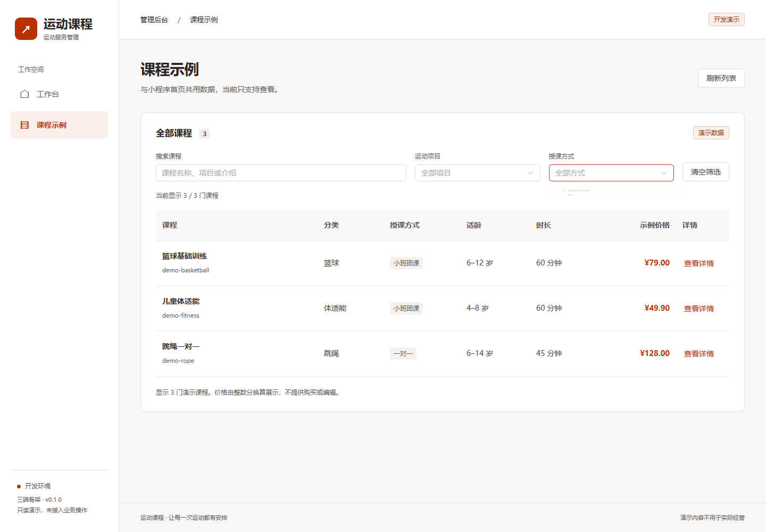Click the 三端骨架 · v0.1.0 version text

click(39, 500)
